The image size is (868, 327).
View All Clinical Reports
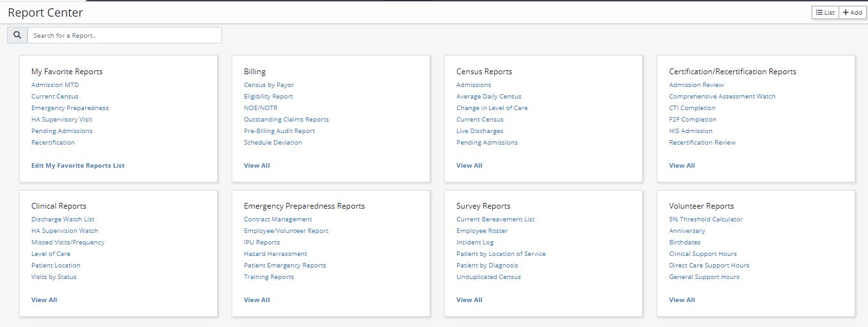[44, 300]
